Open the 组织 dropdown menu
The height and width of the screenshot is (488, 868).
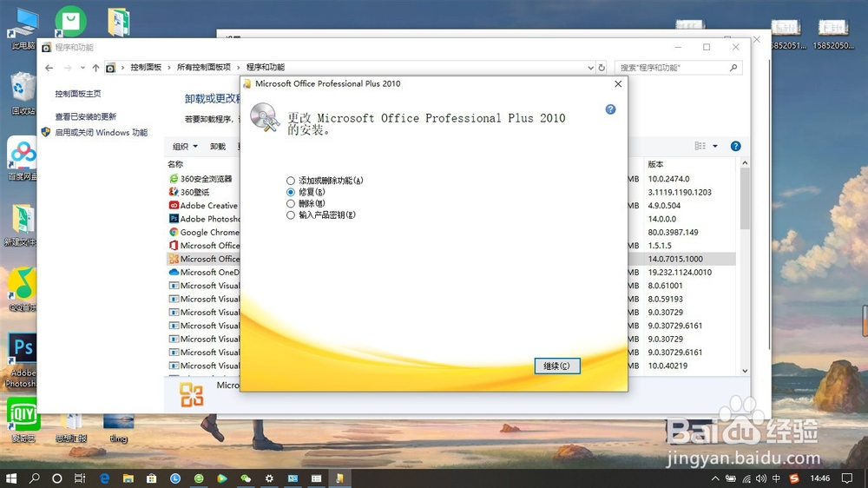(185, 146)
